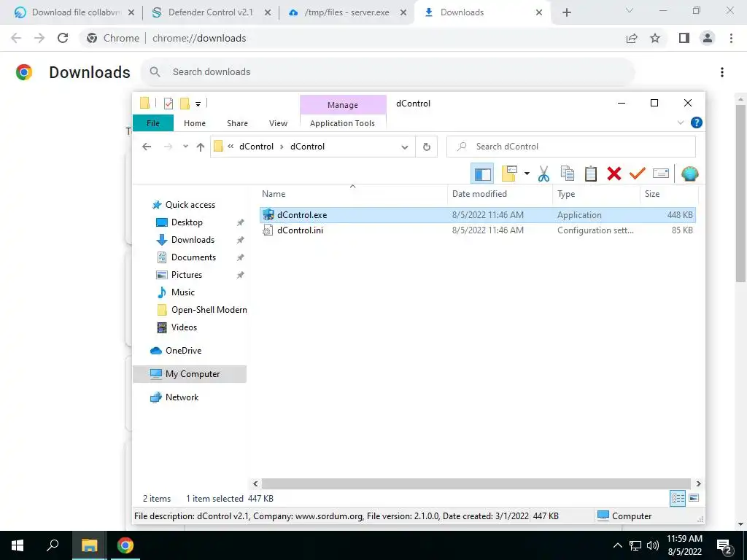Click the horizontal scrollbar left arrow

(255, 484)
